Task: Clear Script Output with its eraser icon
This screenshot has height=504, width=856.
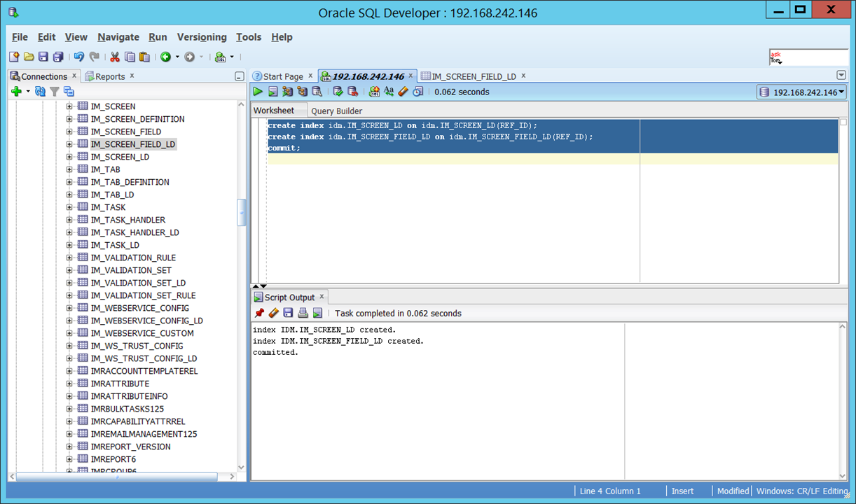Action: (274, 313)
